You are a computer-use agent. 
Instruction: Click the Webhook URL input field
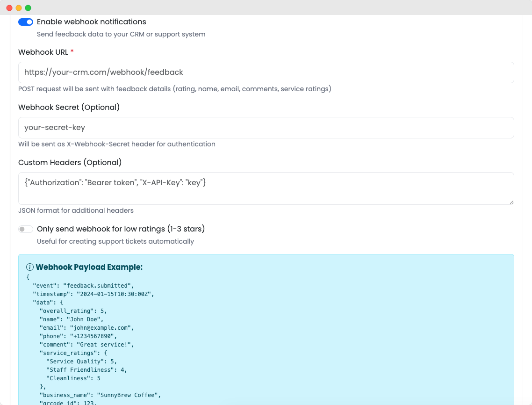pos(266,72)
